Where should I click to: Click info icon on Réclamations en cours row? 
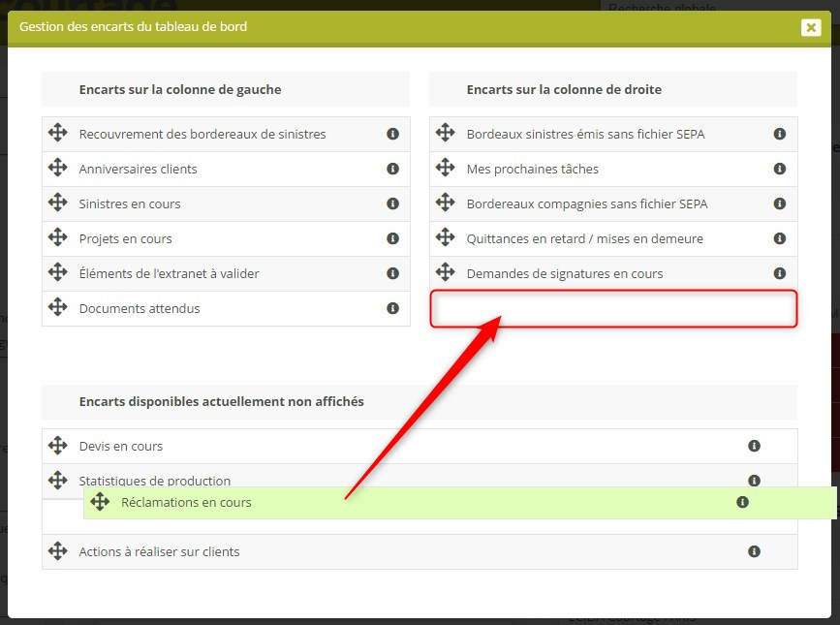click(x=742, y=502)
